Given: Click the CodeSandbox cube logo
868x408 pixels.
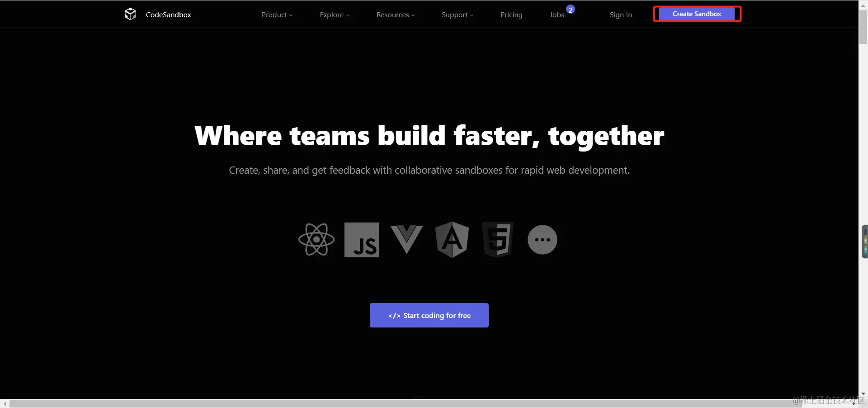Looking at the screenshot, I should [x=130, y=14].
